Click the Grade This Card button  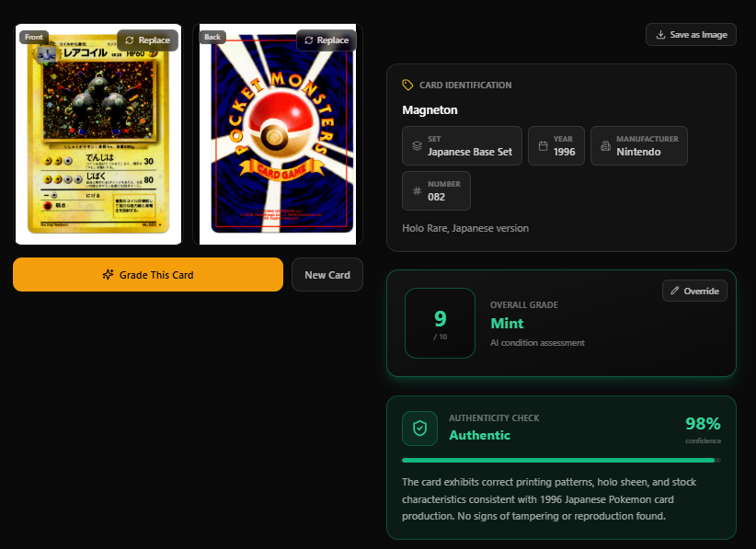click(x=148, y=274)
